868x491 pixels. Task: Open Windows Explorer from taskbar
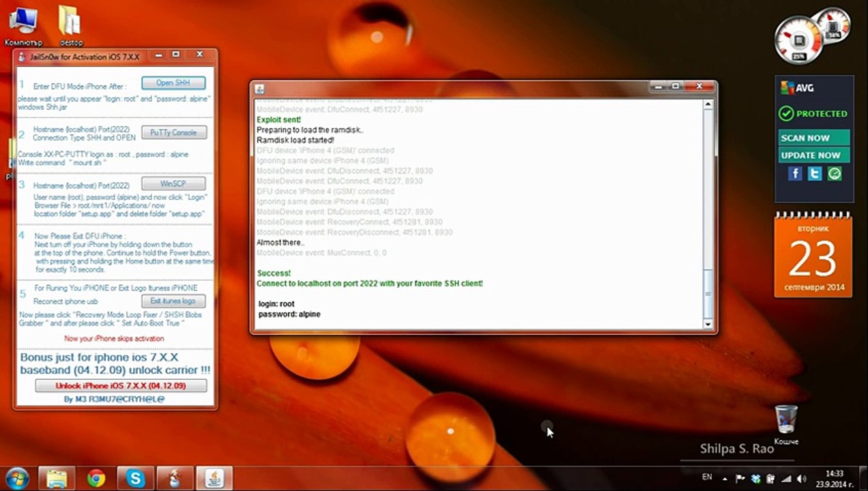click(x=57, y=478)
